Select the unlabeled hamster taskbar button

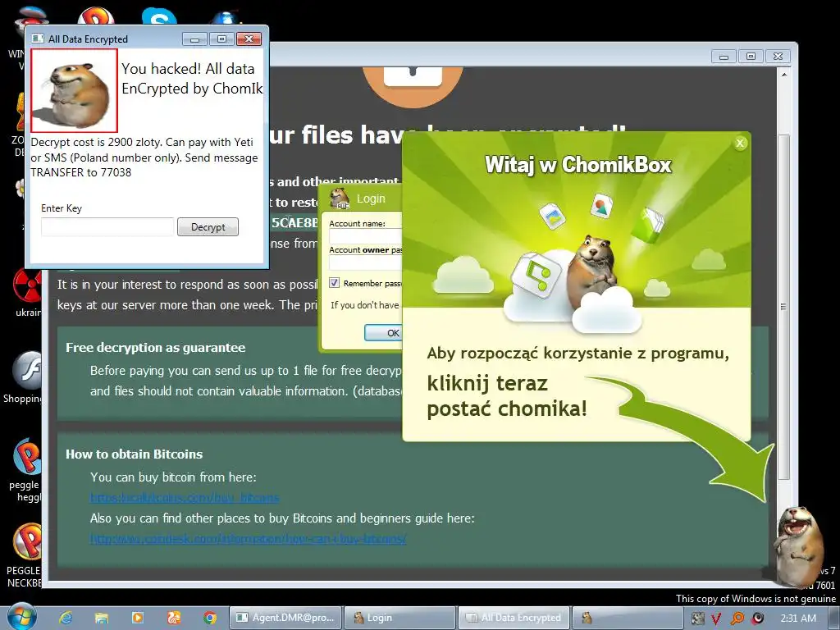(x=628, y=618)
